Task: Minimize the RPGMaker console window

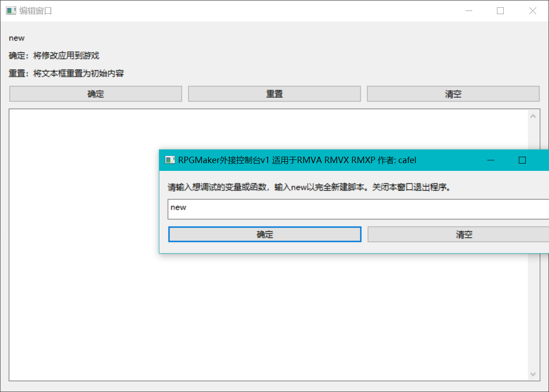Action: [491, 160]
